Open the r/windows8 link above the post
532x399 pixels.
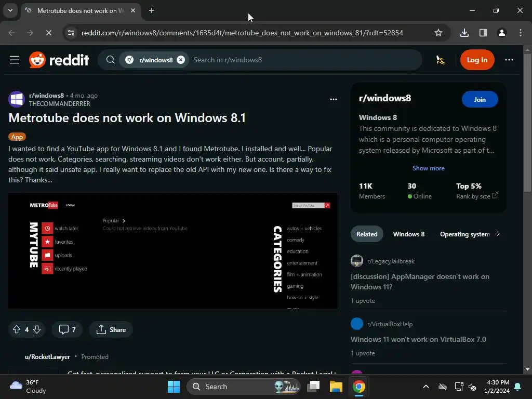coord(46,96)
